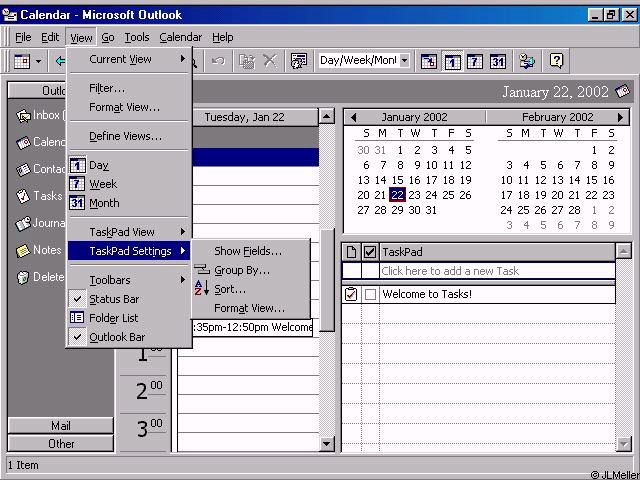This screenshot has height=480, width=640.
Task: Click the February 2002 month title
Action: 558,118
